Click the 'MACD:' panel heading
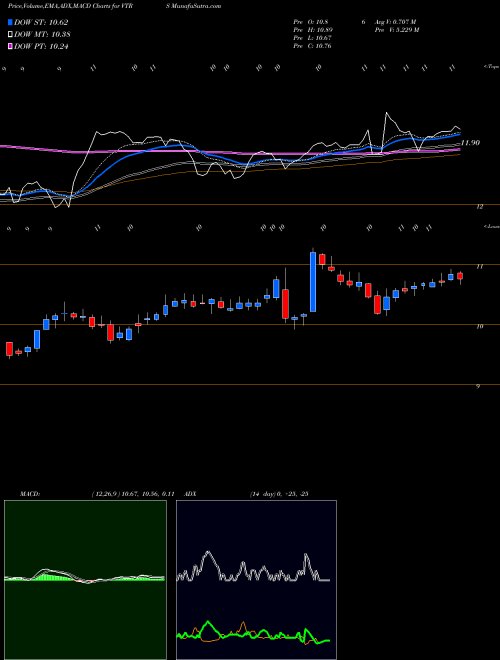The width and height of the screenshot is (500, 660). pyautogui.click(x=29, y=494)
